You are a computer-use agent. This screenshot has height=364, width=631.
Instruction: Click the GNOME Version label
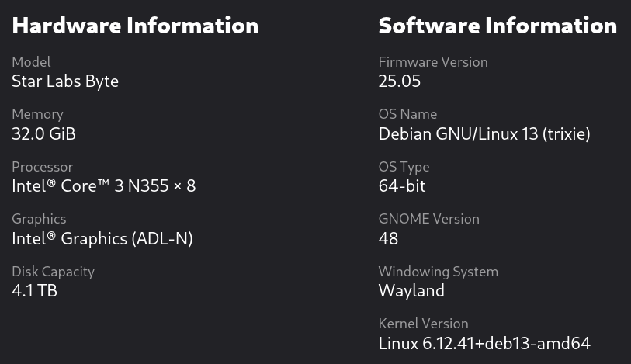429,219
